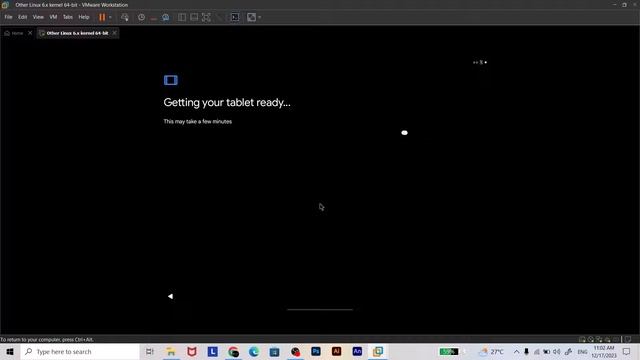640x360 pixels.
Task: Click the stretch guest display icon
Action: tap(251, 17)
